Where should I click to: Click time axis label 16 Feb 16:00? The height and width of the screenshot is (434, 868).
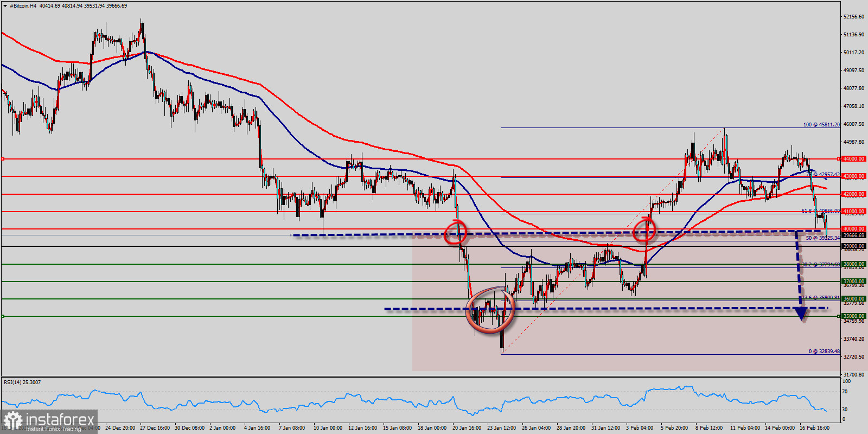(814, 428)
